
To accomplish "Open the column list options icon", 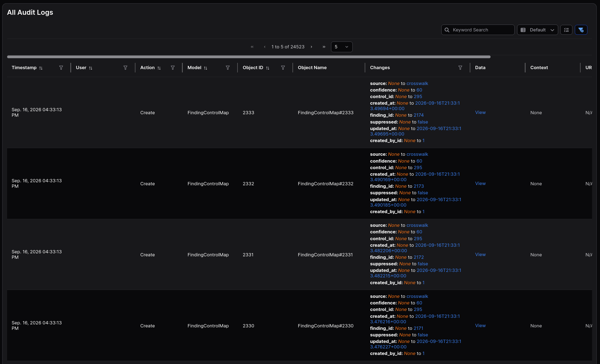I will [566, 30].
